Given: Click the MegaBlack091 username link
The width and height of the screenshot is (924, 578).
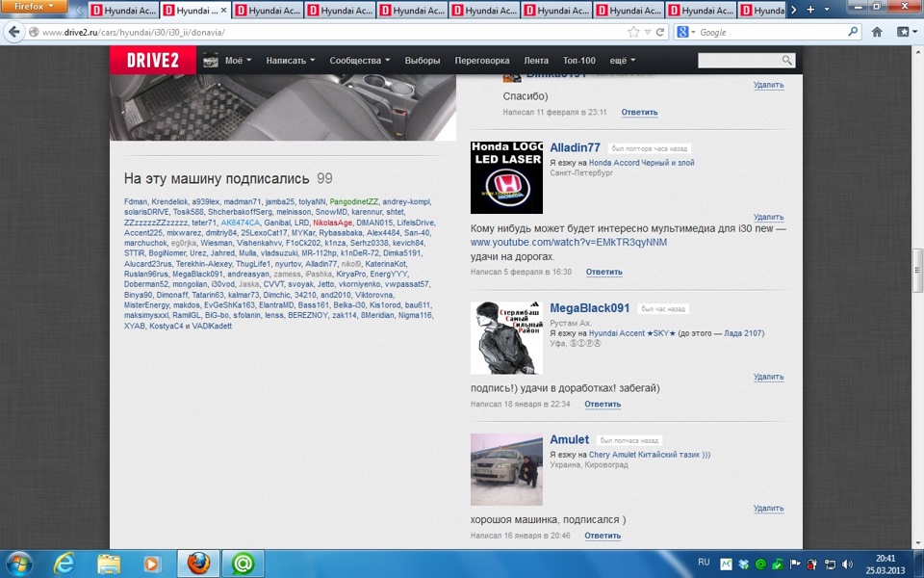Looking at the screenshot, I should click(x=589, y=308).
